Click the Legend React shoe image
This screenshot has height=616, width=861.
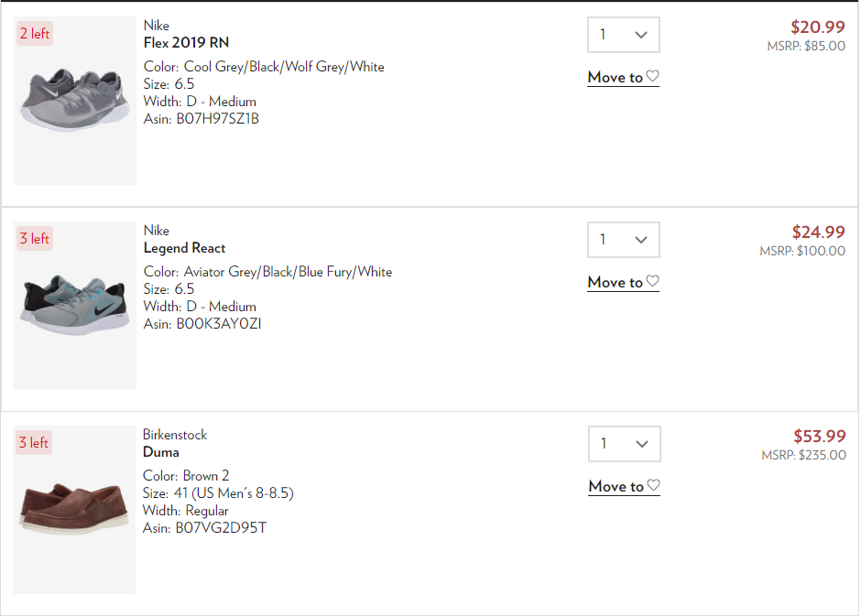[x=74, y=306]
